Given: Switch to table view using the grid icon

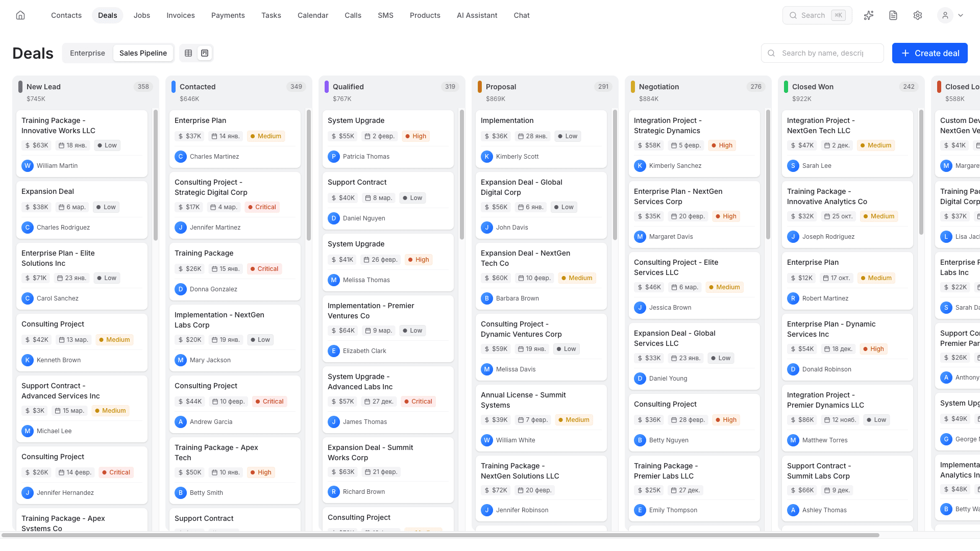Looking at the screenshot, I should point(189,53).
